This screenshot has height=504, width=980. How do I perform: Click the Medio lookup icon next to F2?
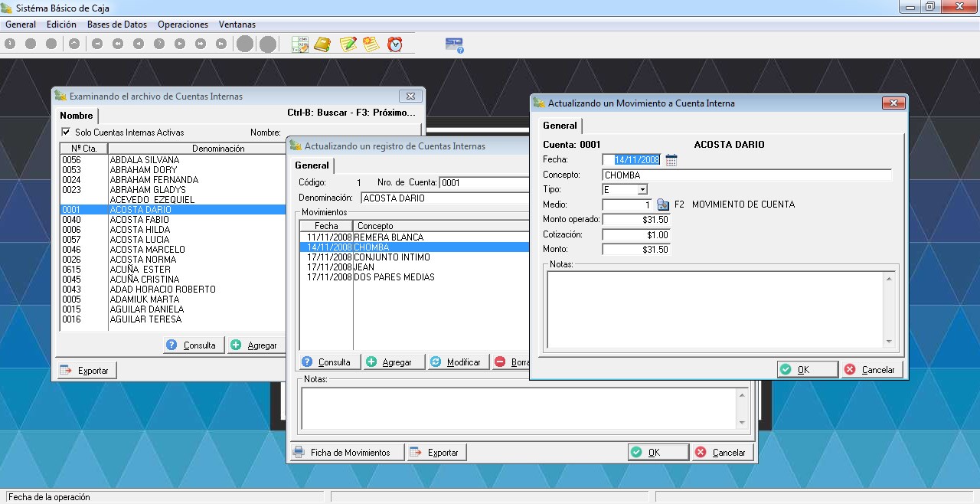pos(663,205)
